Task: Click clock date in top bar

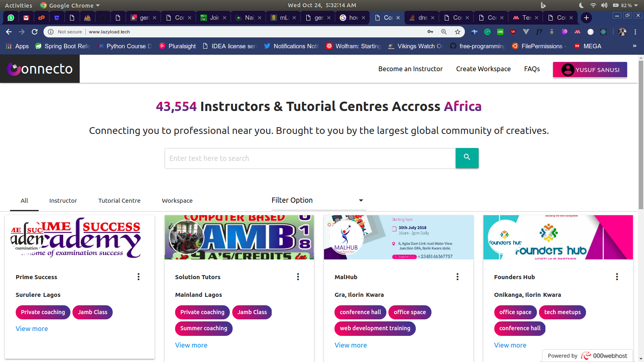Action: (x=322, y=5)
